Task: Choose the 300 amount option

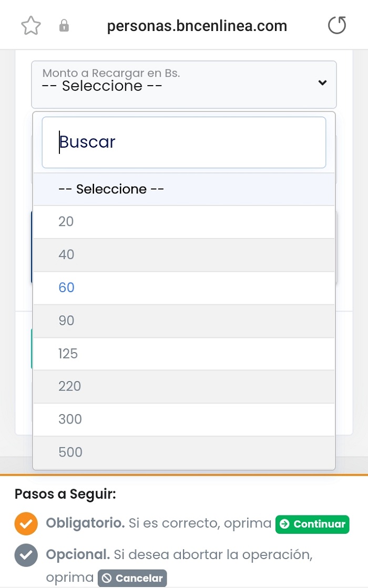Action: [184, 420]
